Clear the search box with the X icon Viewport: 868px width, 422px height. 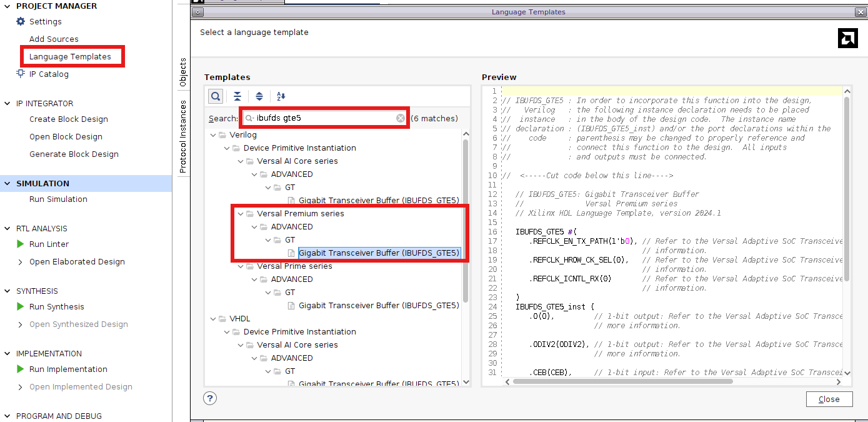(x=400, y=118)
